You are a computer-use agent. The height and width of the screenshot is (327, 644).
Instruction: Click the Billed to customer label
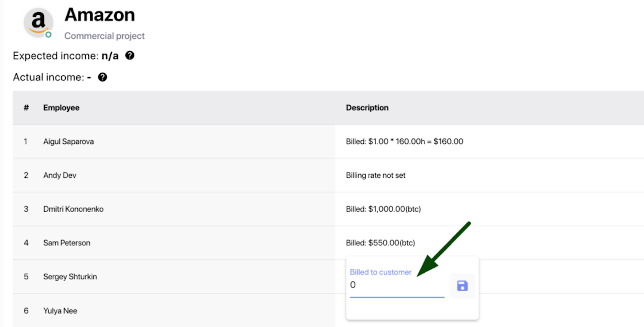(x=380, y=272)
